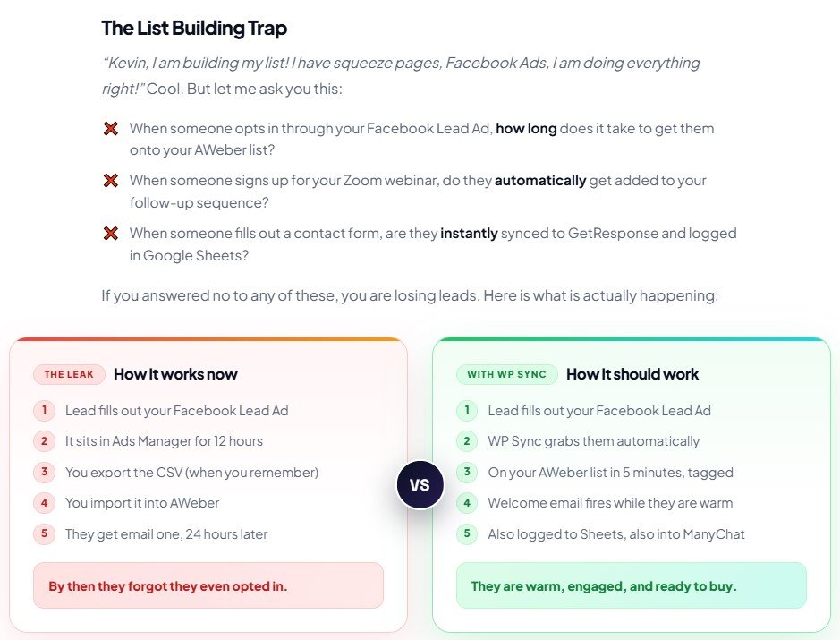Click the 'How it works now' title

[175, 374]
